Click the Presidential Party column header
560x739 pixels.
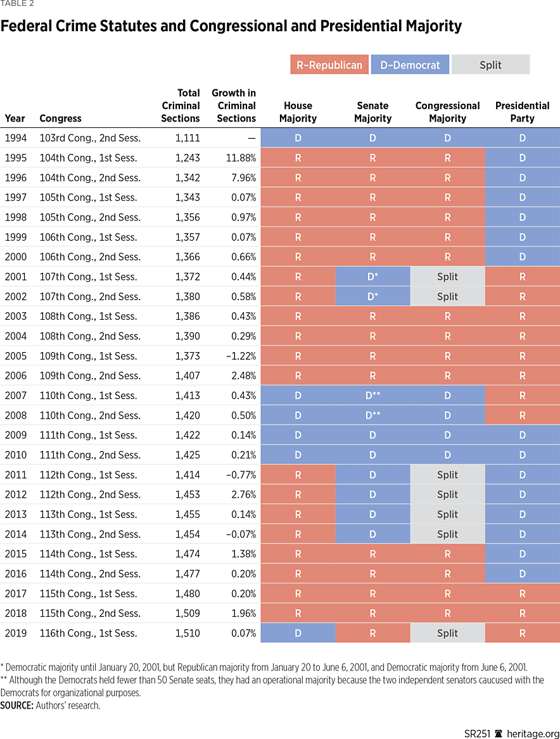coord(522,112)
